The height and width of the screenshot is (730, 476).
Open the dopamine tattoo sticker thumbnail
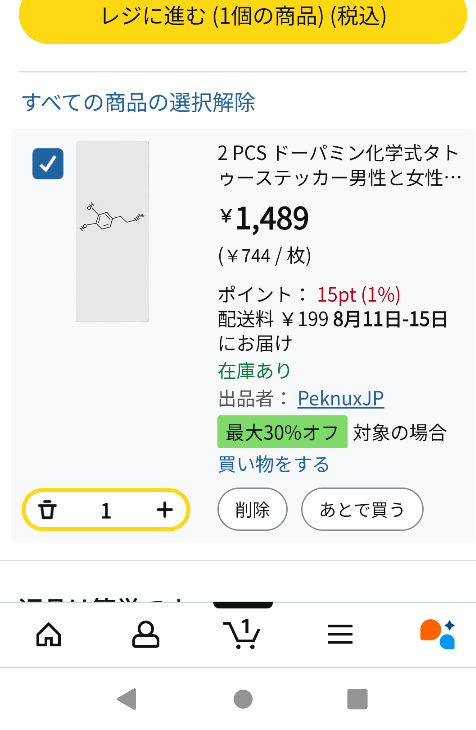(x=113, y=231)
